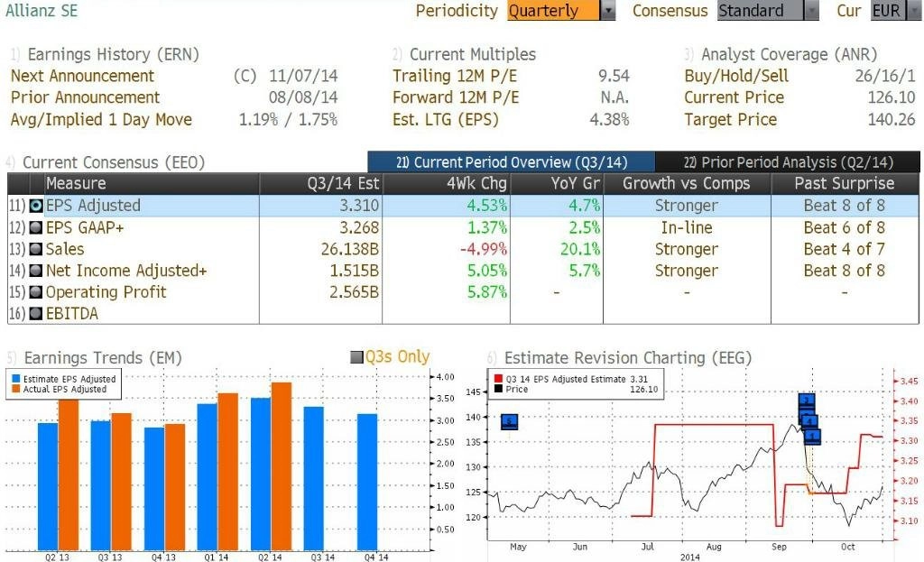
Task: Open Earnings History (ERN) section
Action: [x=113, y=54]
